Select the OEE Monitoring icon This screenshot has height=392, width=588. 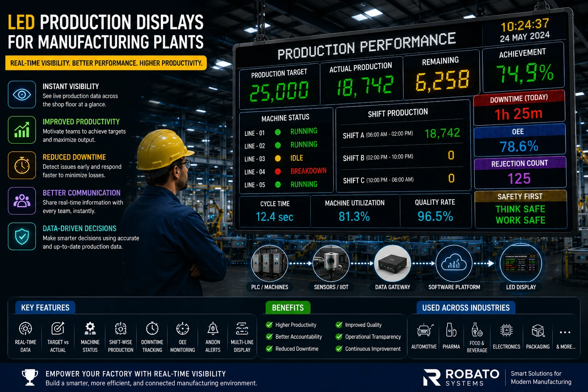[x=183, y=328]
